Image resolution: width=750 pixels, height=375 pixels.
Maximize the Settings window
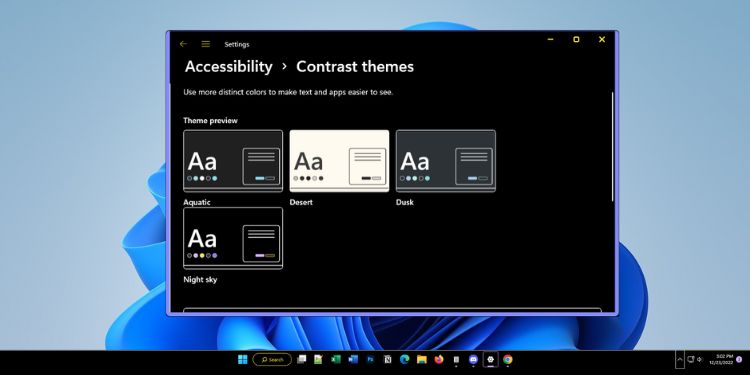(576, 39)
